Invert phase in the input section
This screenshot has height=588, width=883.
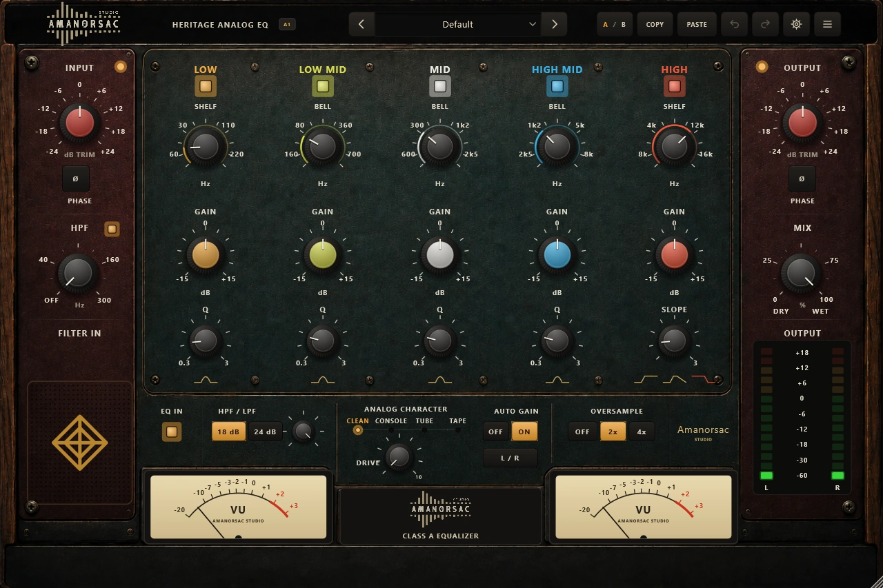pos(76,179)
